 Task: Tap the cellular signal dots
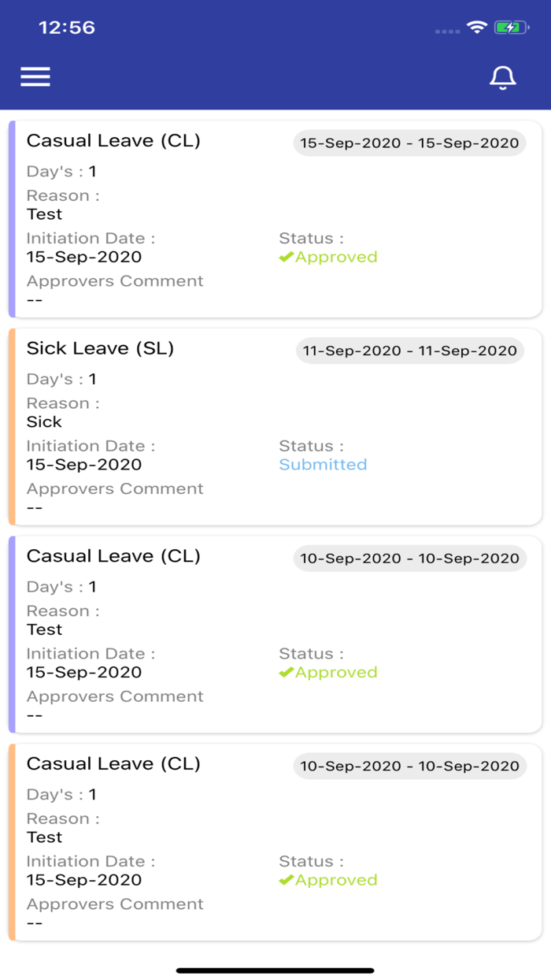click(x=447, y=32)
